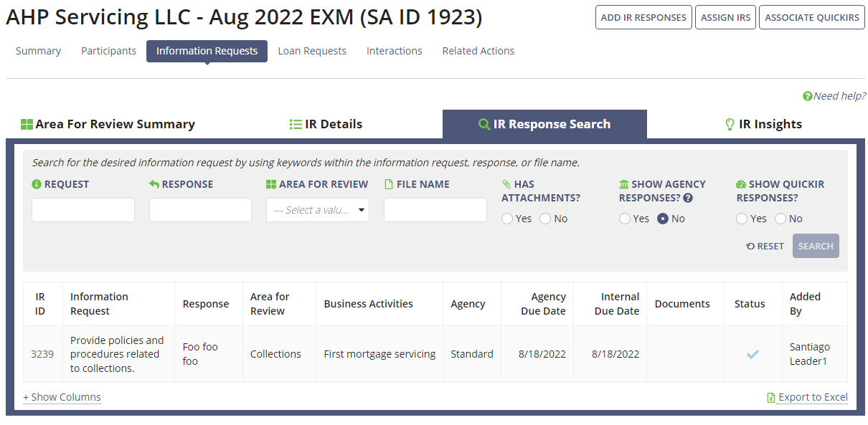Screen dimensions: 868x425
Task: Click the green checkmark in the Status column
Action: pos(752,353)
